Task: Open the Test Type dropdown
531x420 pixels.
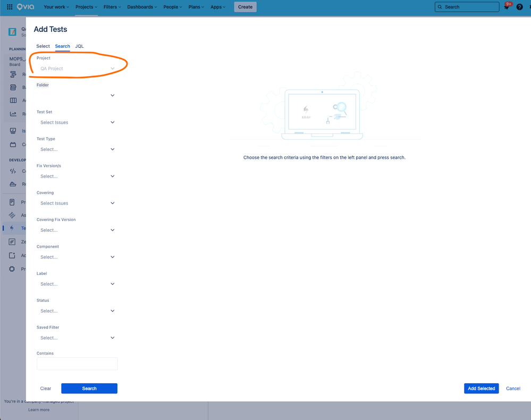Action: 77,149
